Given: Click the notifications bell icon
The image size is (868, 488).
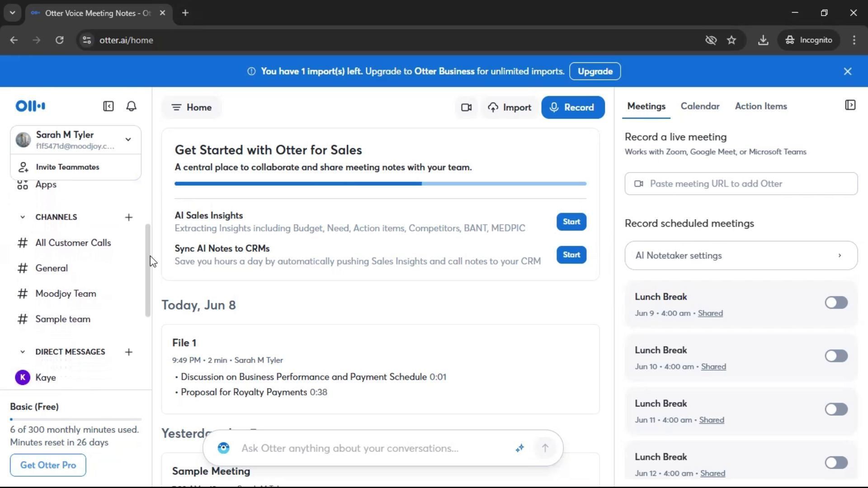Looking at the screenshot, I should click(131, 106).
